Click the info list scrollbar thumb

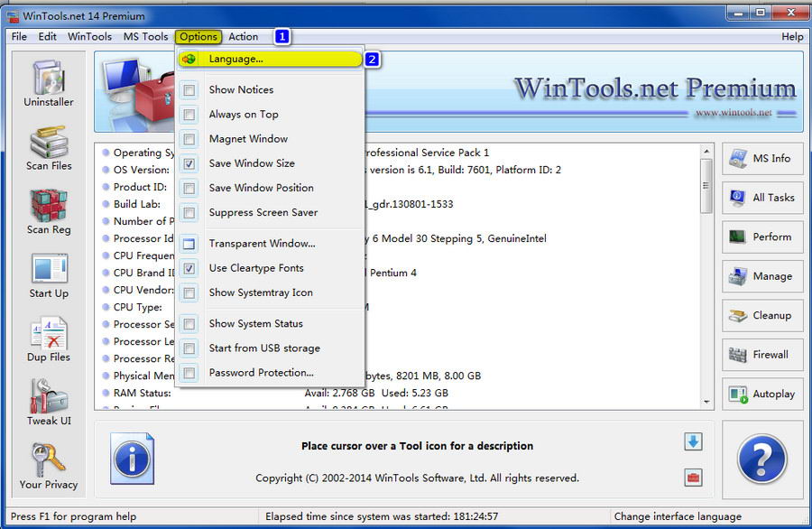click(x=706, y=185)
